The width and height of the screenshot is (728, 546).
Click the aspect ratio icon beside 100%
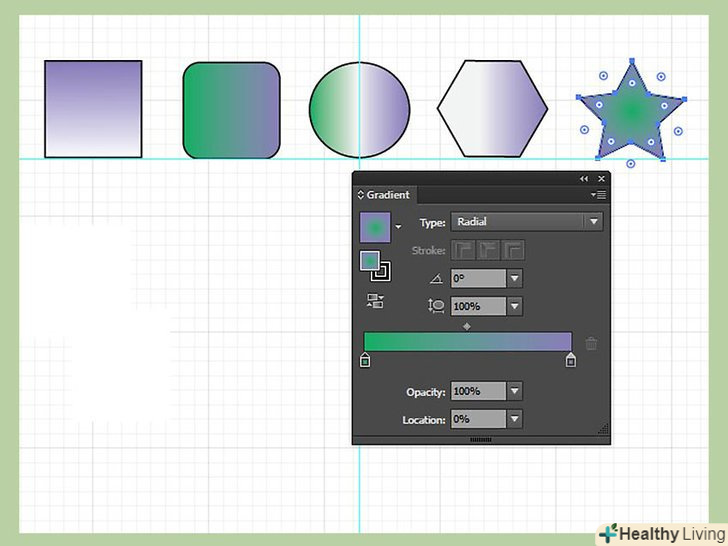(x=436, y=306)
